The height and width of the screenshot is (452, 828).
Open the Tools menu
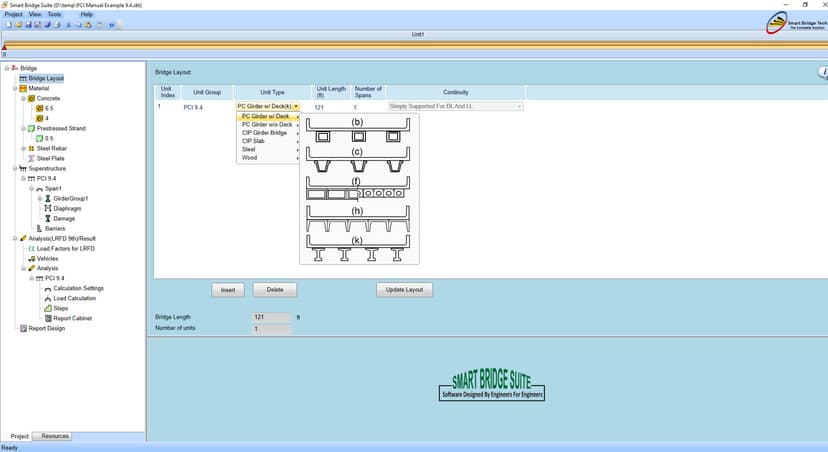coord(54,15)
